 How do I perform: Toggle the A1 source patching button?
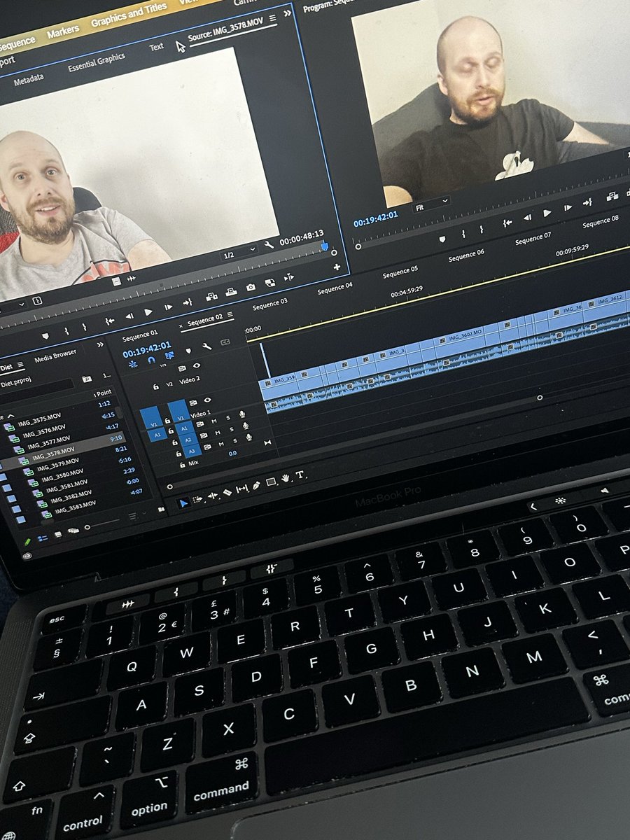tap(157, 435)
